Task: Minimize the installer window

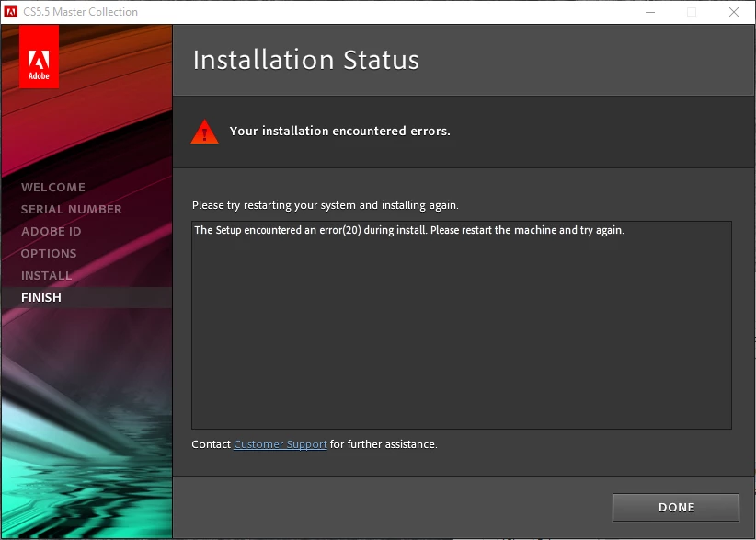Action: point(650,12)
